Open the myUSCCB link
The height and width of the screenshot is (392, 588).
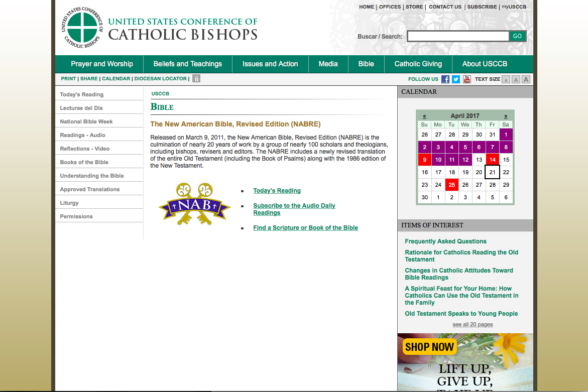click(x=514, y=7)
